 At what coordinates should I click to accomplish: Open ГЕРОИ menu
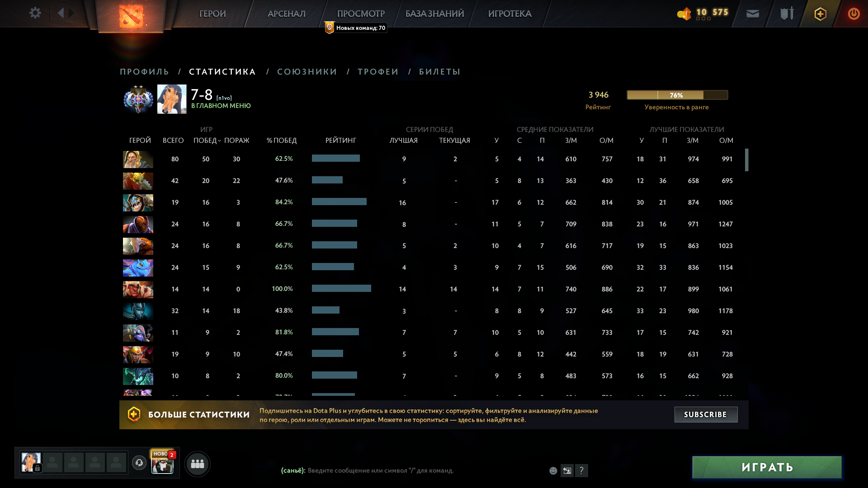(212, 14)
